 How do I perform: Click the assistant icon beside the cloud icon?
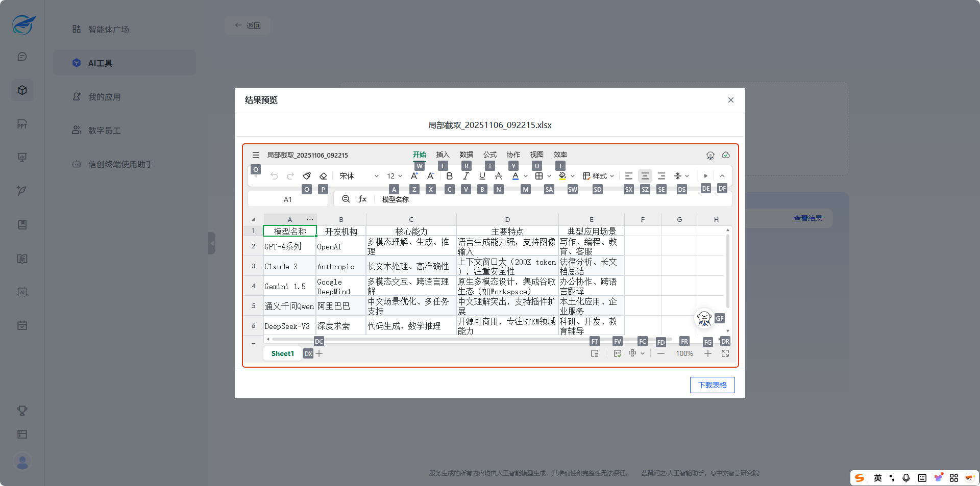pyautogui.click(x=710, y=155)
